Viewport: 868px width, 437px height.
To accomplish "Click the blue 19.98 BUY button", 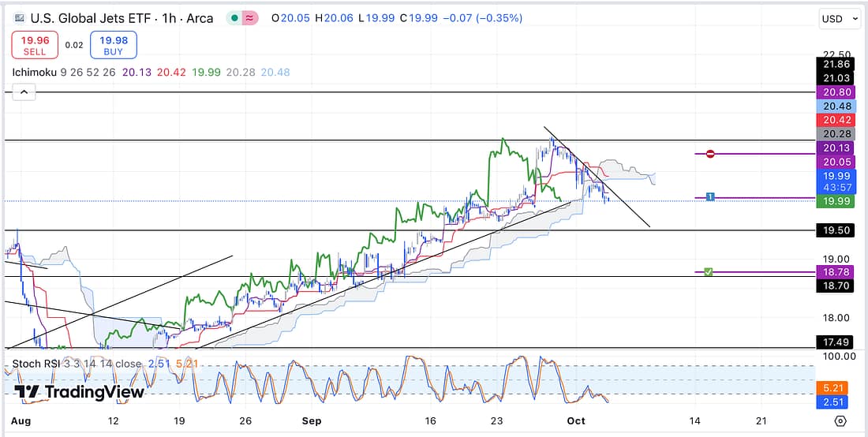I will click(113, 45).
